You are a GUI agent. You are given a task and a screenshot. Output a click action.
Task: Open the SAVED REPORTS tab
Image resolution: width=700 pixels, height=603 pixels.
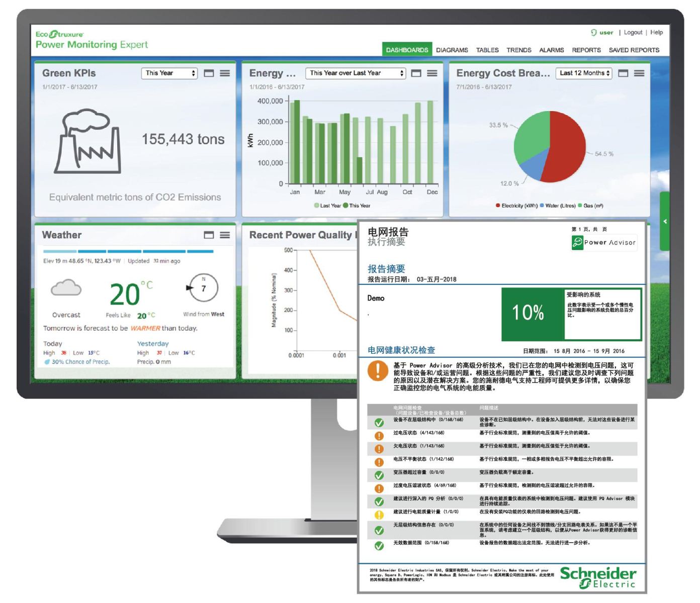pos(634,50)
